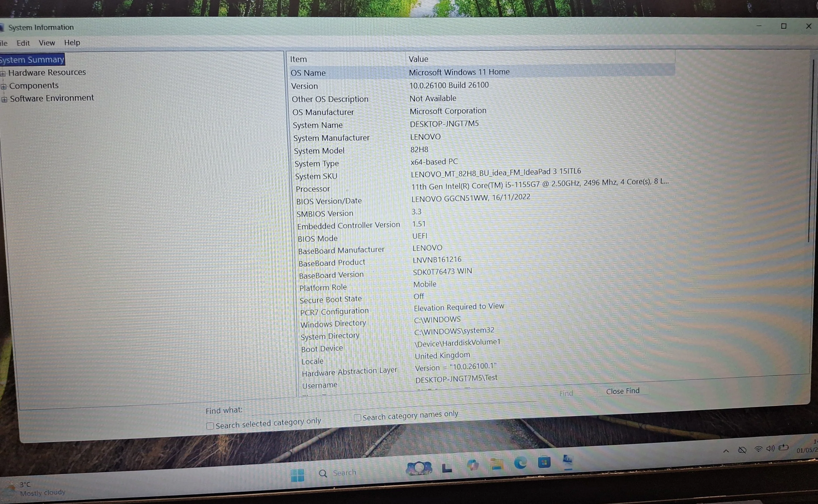Viewport: 818px width, 504px height.
Task: Show hidden system tray icons
Action: click(726, 451)
